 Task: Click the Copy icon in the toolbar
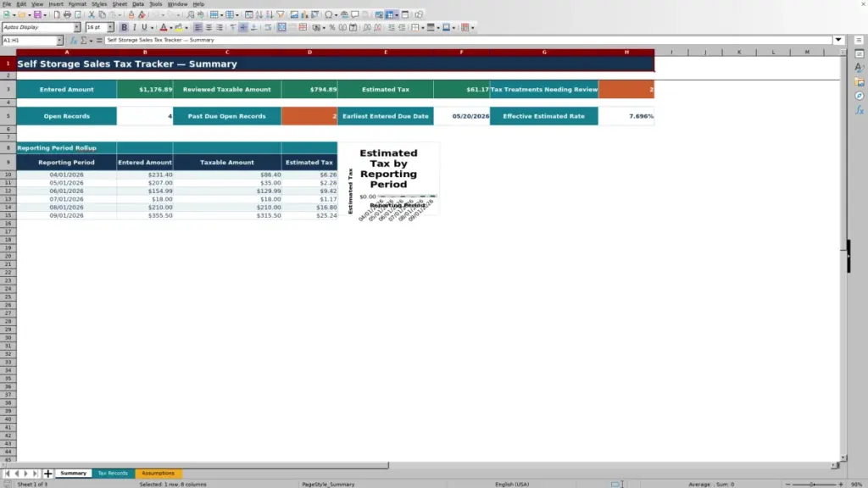tap(102, 15)
